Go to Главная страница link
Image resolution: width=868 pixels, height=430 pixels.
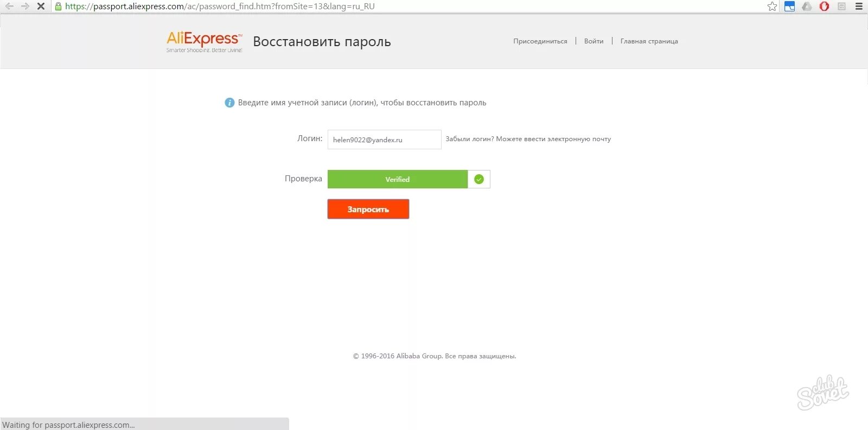click(x=649, y=41)
